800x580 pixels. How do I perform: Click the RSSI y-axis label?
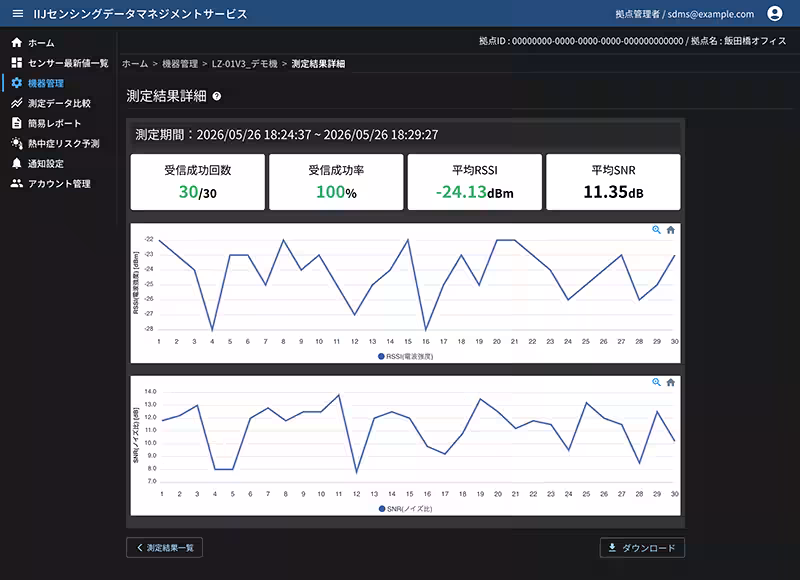(x=136, y=283)
